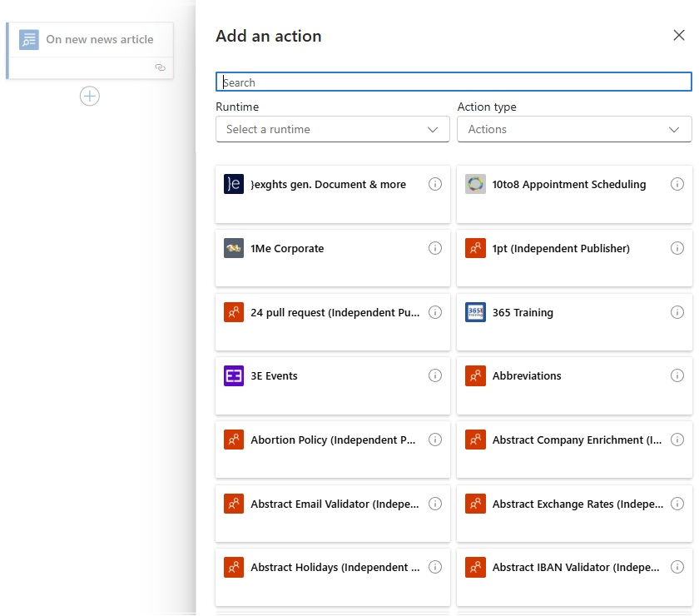This screenshot has width=699, height=616.
Task: Choose Abstract IBAN Validator connector
Action: (x=574, y=577)
